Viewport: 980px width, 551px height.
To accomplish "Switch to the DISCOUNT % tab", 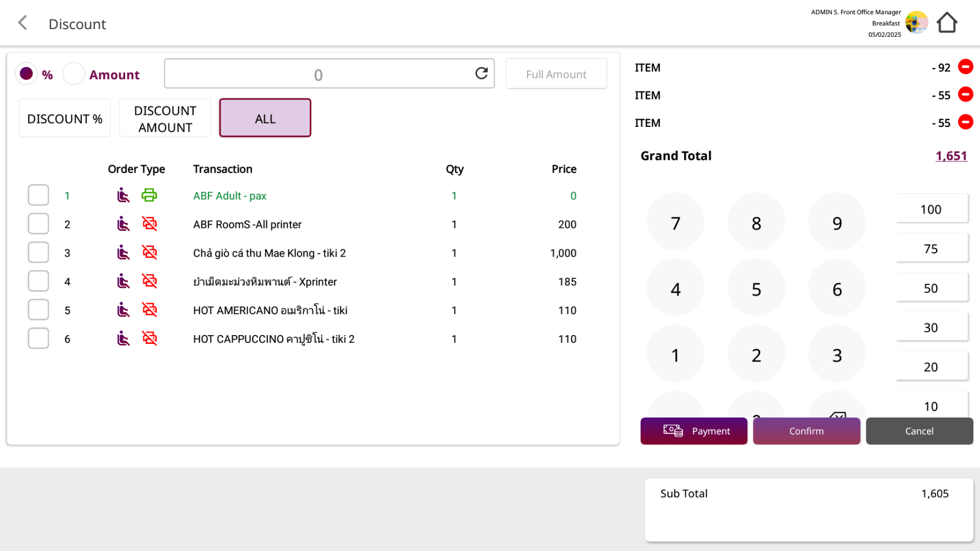I will (65, 118).
